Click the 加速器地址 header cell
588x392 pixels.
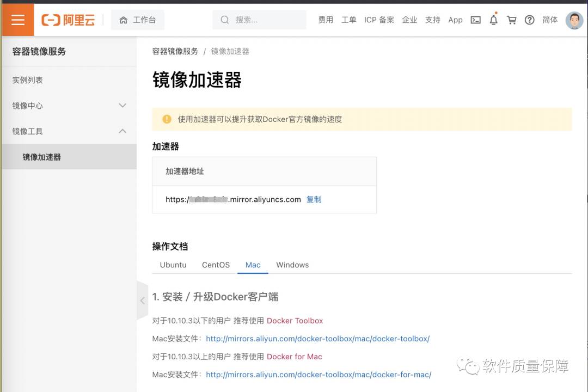[x=265, y=171]
